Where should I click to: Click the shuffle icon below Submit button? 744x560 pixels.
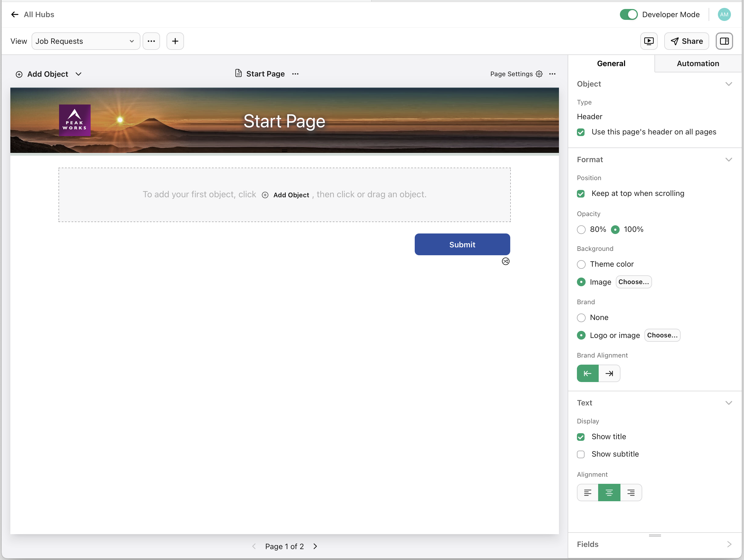point(506,261)
